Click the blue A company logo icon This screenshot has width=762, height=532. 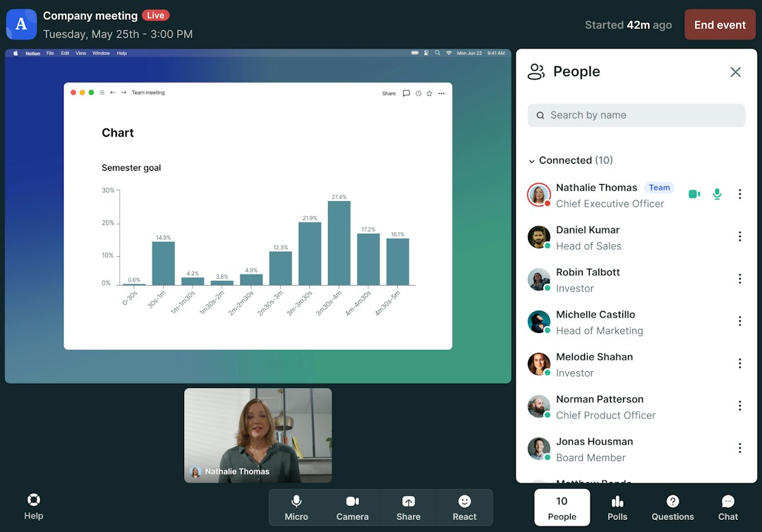coord(21,24)
